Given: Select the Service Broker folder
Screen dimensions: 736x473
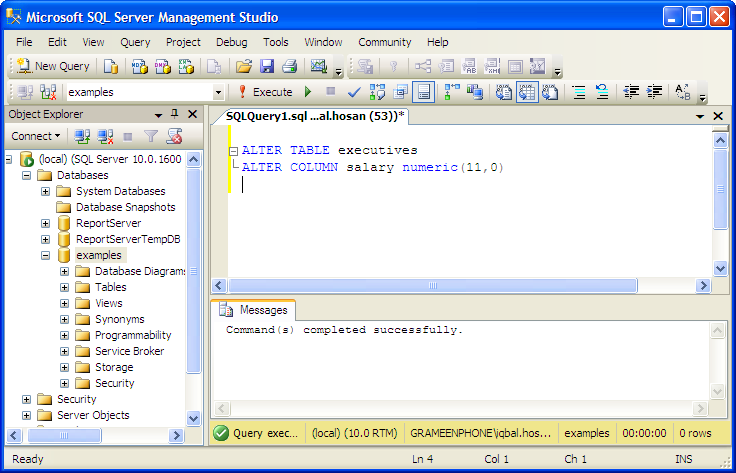Looking at the screenshot, I should click(x=130, y=351).
